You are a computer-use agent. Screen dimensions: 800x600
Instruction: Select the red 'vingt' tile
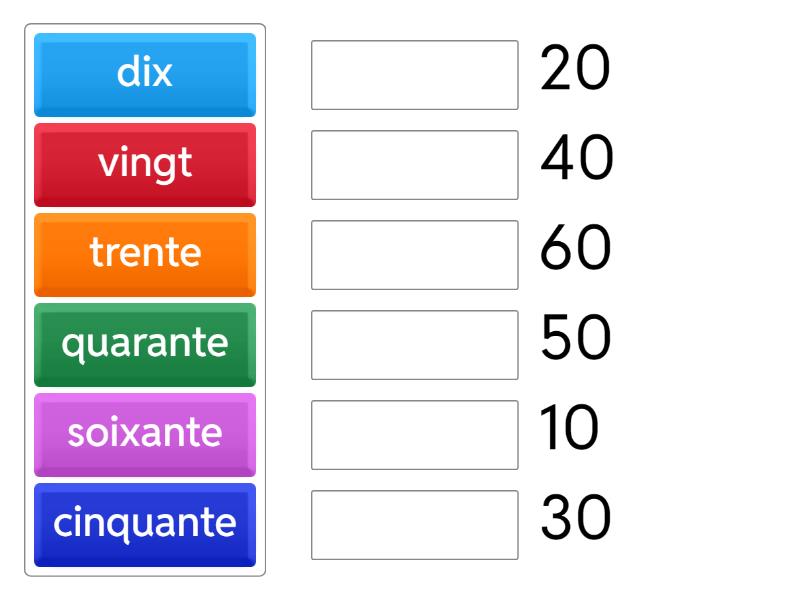(x=144, y=162)
